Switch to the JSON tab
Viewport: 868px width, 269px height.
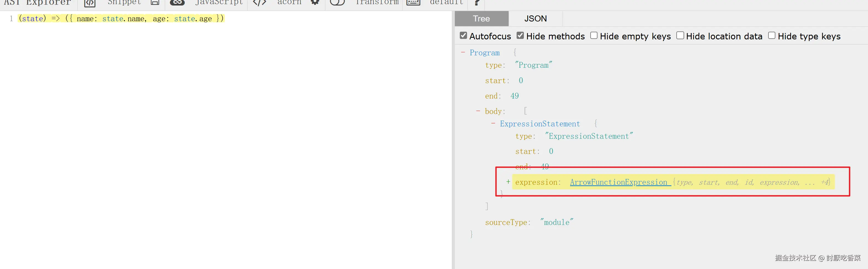[x=535, y=18]
